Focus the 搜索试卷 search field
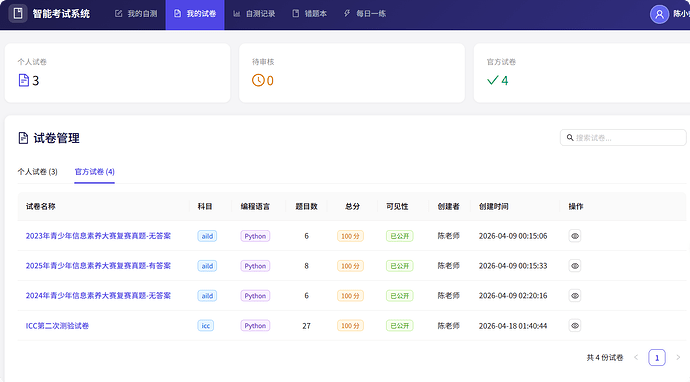The image size is (690, 382). 623,138
